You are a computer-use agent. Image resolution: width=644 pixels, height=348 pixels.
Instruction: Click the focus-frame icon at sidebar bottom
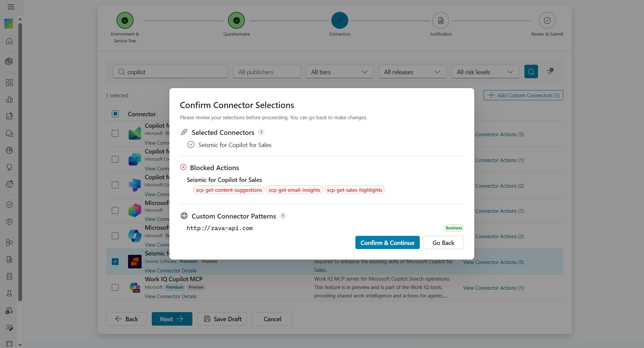[x=9, y=344]
